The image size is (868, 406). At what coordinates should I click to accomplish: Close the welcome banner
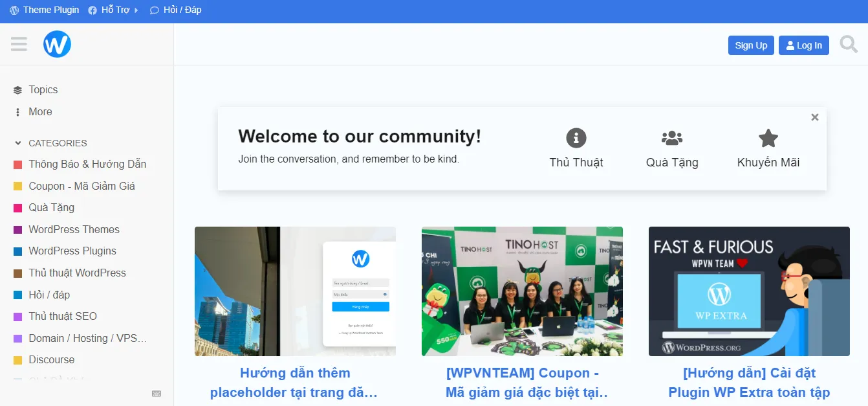pos(815,117)
